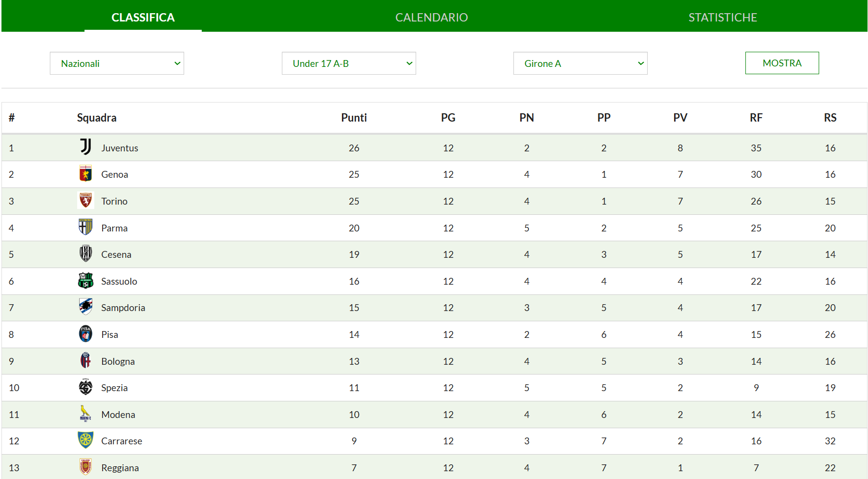Click the Punti column header
868x479 pixels.
354,118
